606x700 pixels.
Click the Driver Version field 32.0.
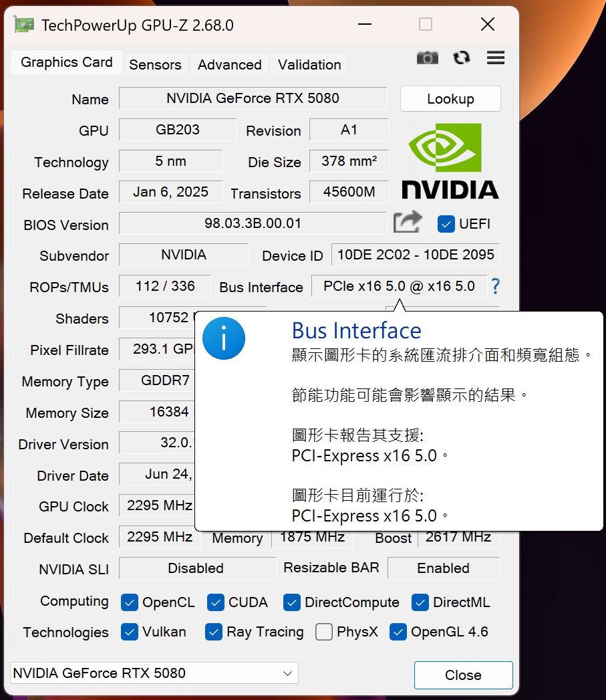[157, 443]
